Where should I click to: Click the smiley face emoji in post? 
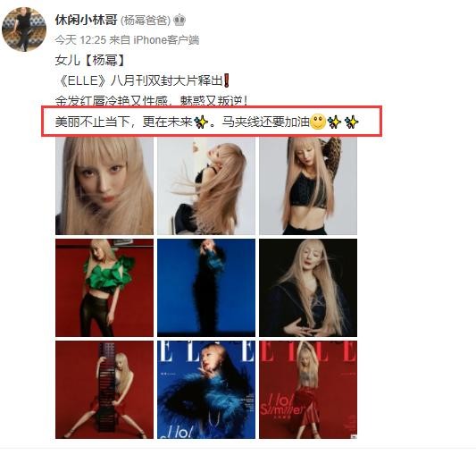[x=318, y=122]
